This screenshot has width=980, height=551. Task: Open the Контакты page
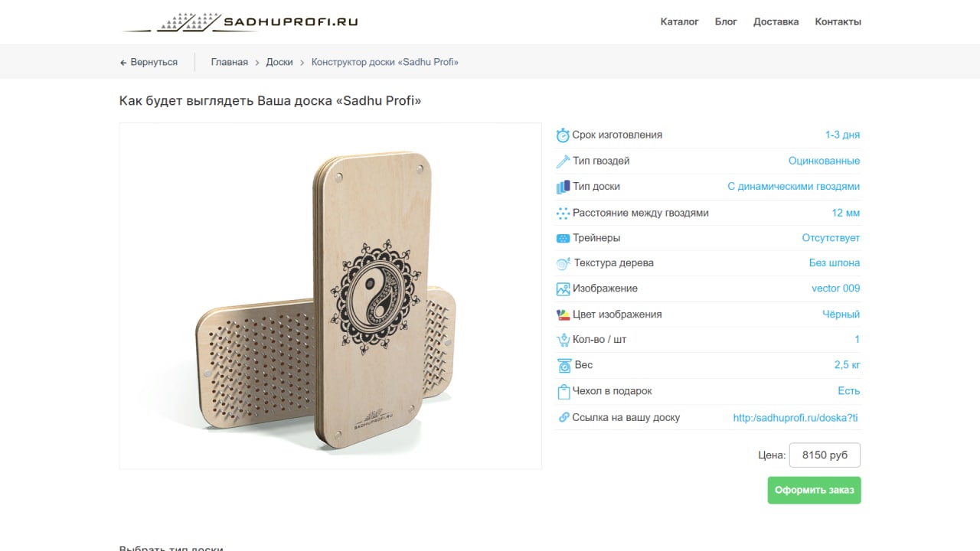click(x=838, y=21)
